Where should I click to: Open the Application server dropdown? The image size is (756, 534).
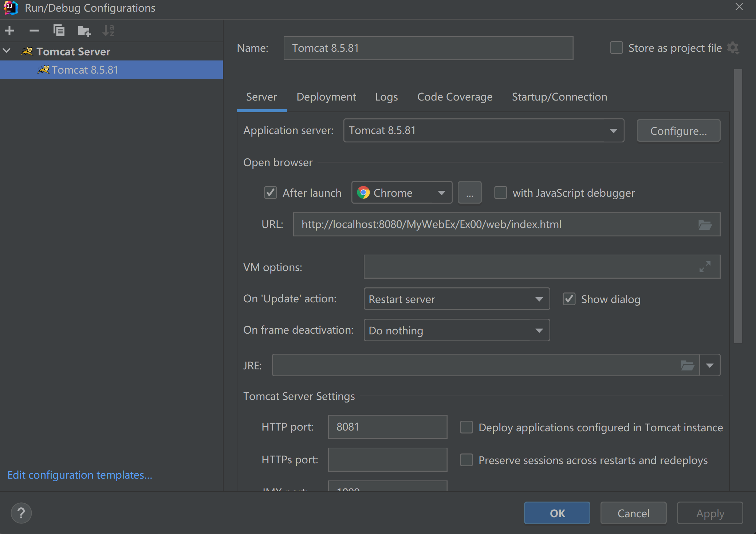click(x=613, y=130)
